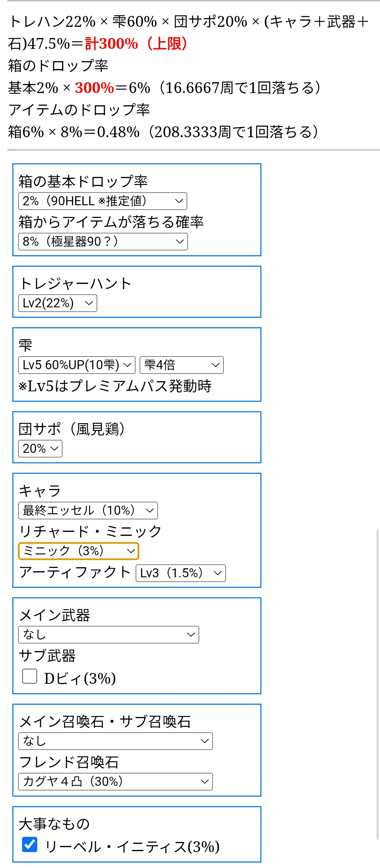Open the 雫 Lv5 60%UP(10雫) dropdown
Screen dimensions: 380x868
click(x=77, y=365)
